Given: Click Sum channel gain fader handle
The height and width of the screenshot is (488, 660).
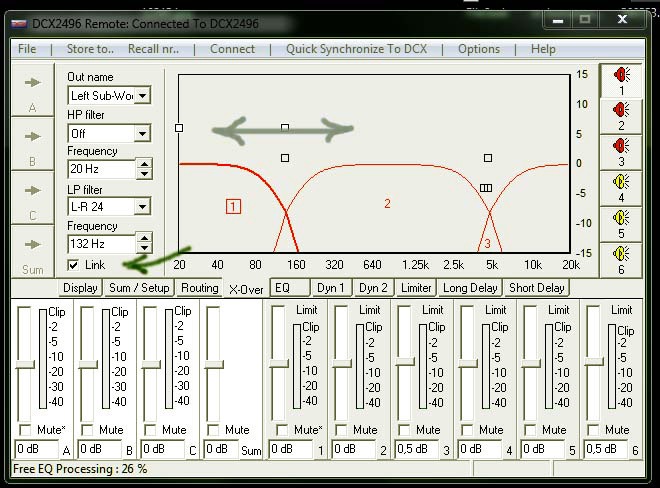Looking at the screenshot, I should pyautogui.click(x=214, y=365).
